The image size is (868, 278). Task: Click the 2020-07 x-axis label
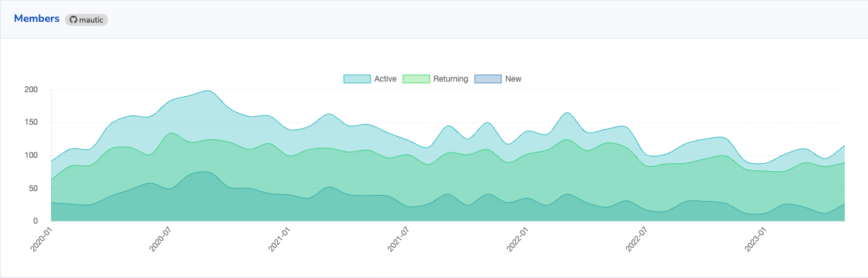click(x=160, y=239)
